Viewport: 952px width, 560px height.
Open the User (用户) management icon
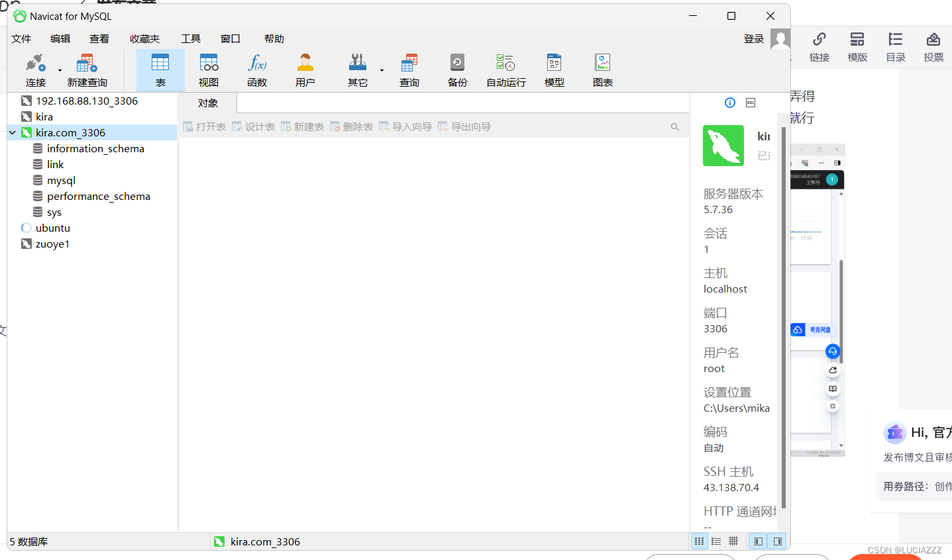point(305,70)
